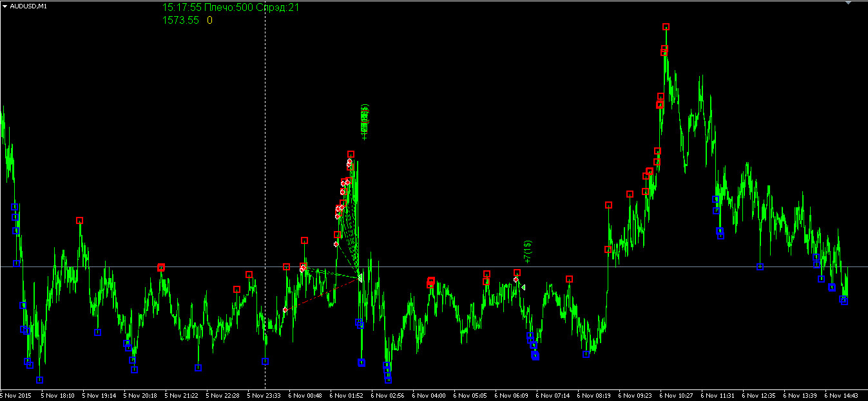Click the overlapping vertical green profit label above the spike
Viewport: 868px width, 401px height.
click(365, 122)
